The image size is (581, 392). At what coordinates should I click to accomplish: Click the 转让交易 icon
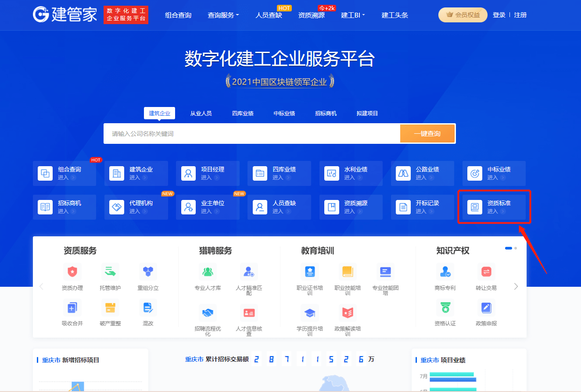[x=486, y=272]
